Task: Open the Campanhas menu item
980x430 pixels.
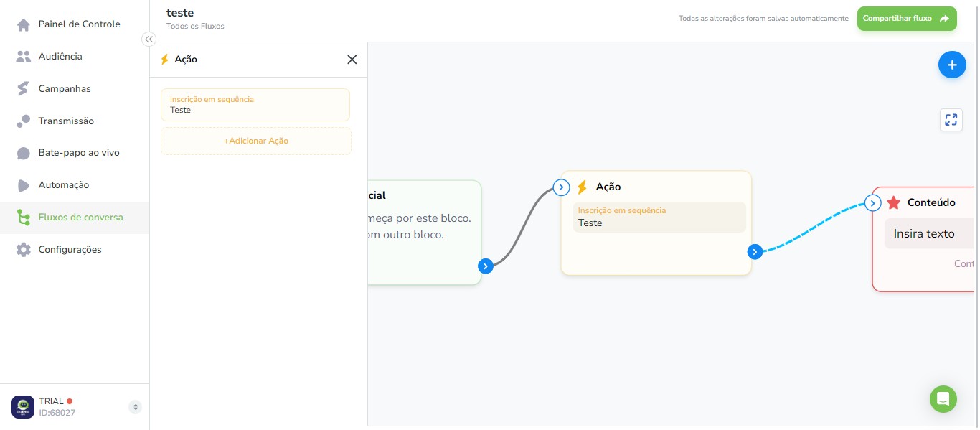Action: [75, 89]
